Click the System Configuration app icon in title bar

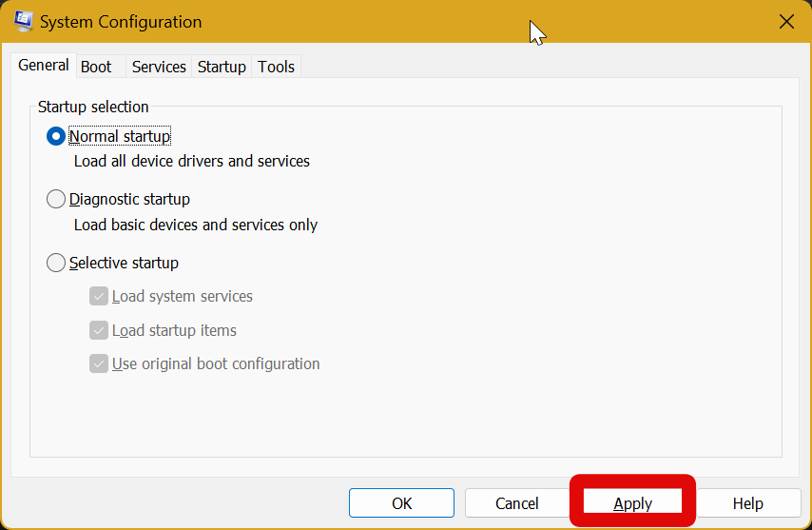click(x=23, y=21)
